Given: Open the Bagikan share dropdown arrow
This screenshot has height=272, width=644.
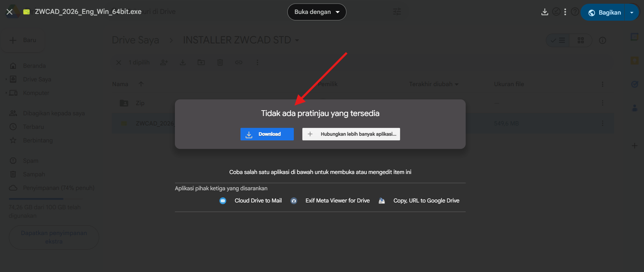Looking at the screenshot, I should pyautogui.click(x=631, y=13).
